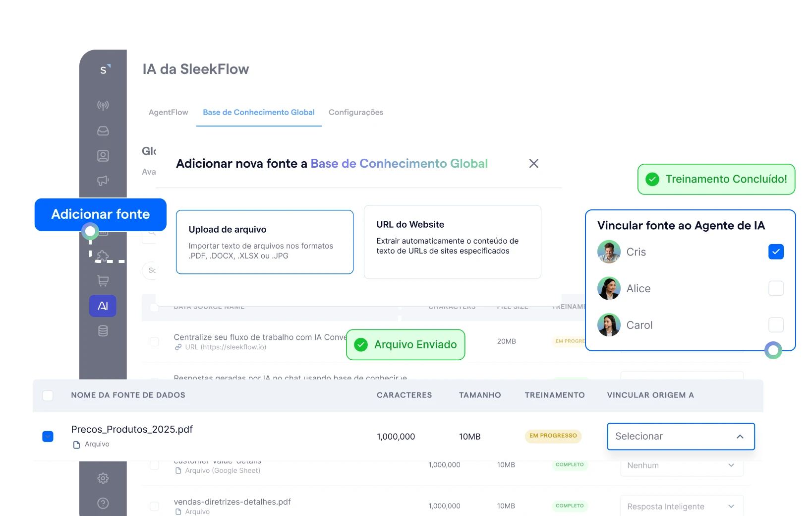Check the Carol agent checkbox
This screenshot has height=516, width=812.
(776, 325)
